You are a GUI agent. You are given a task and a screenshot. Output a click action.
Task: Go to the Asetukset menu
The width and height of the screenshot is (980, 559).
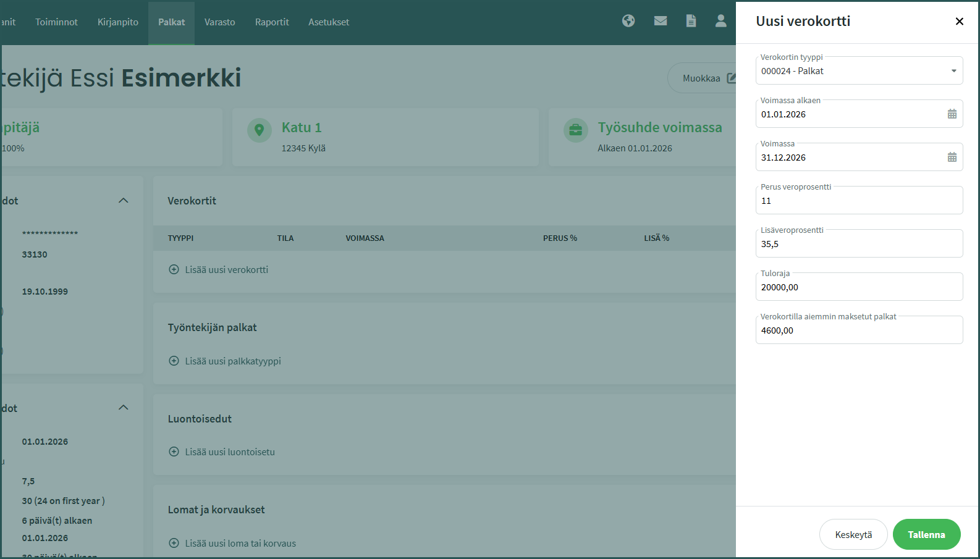point(329,22)
